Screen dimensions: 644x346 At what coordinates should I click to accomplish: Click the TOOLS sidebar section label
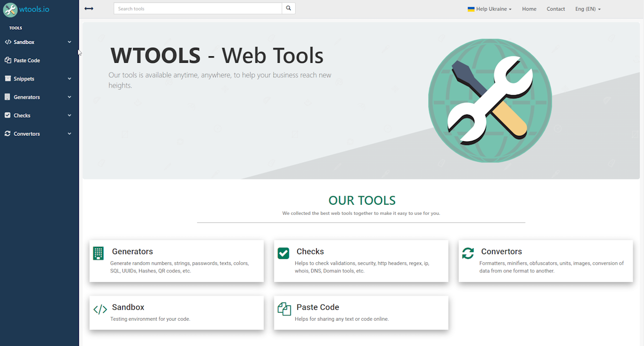(x=16, y=28)
